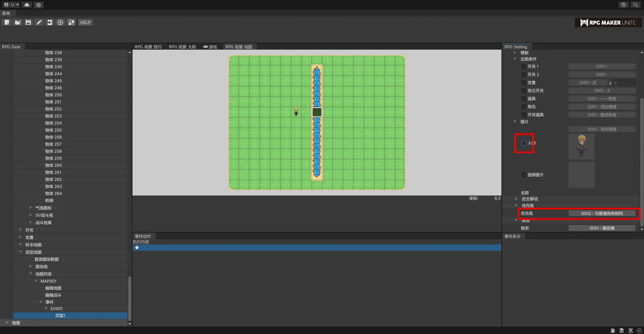Enable the 开关 1 condition checkbox
This screenshot has width=644, height=334.
[524, 67]
